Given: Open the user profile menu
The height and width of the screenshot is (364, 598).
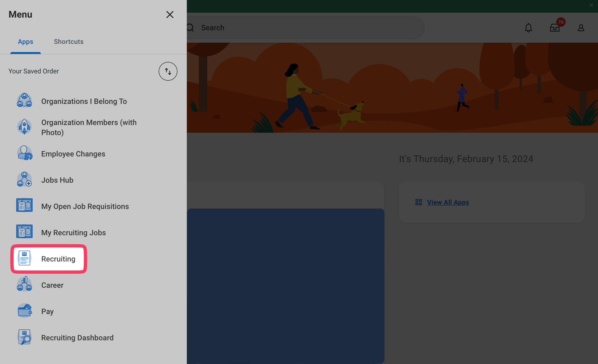Looking at the screenshot, I should pyautogui.click(x=581, y=28).
